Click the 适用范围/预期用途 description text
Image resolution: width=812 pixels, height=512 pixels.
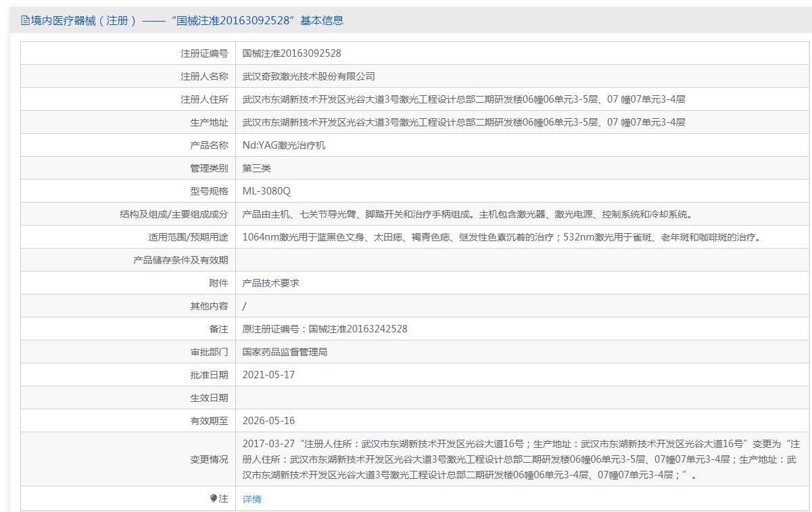(502, 237)
